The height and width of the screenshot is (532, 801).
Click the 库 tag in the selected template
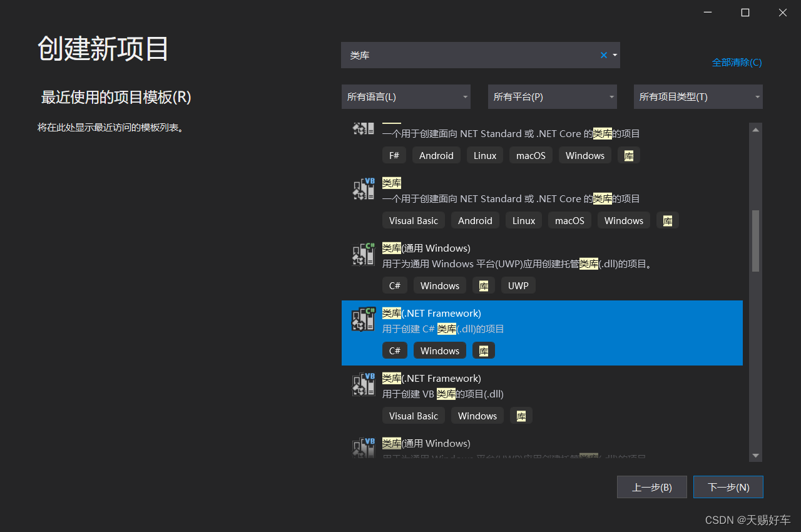pos(484,350)
